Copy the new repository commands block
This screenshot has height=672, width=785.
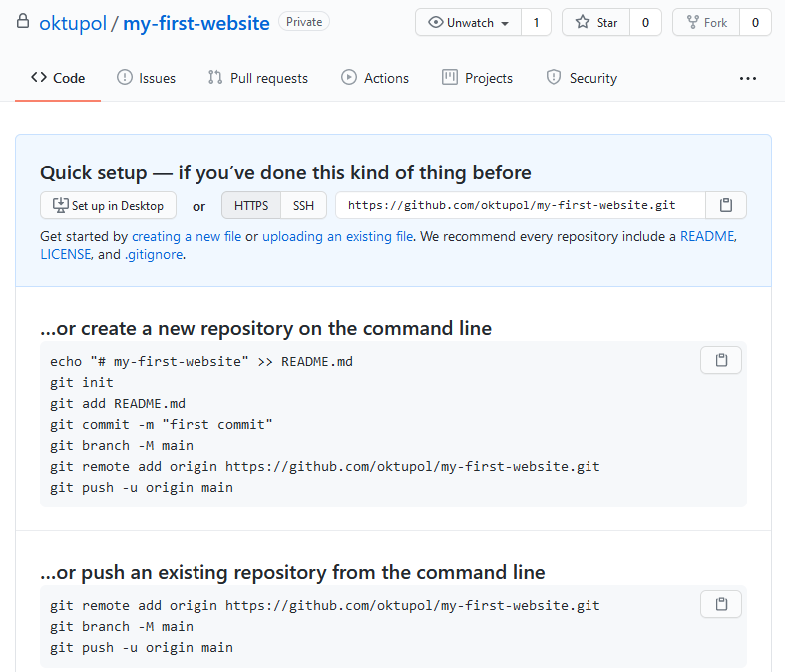click(720, 360)
